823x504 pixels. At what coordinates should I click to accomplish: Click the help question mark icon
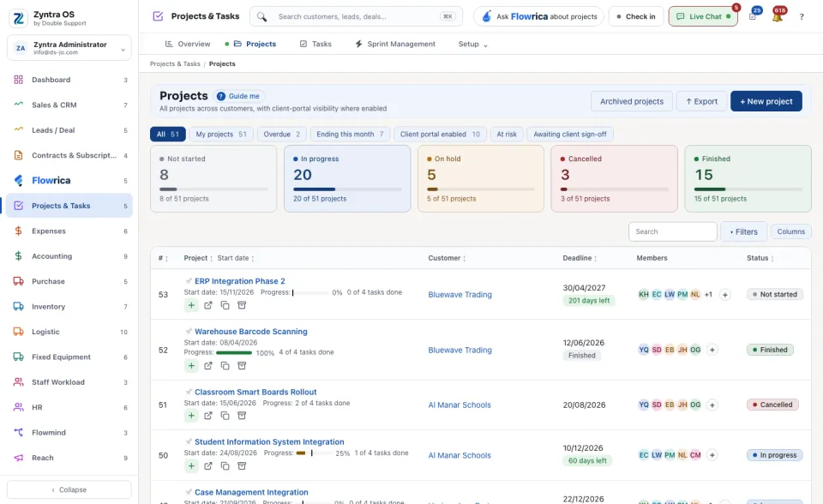pos(802,17)
